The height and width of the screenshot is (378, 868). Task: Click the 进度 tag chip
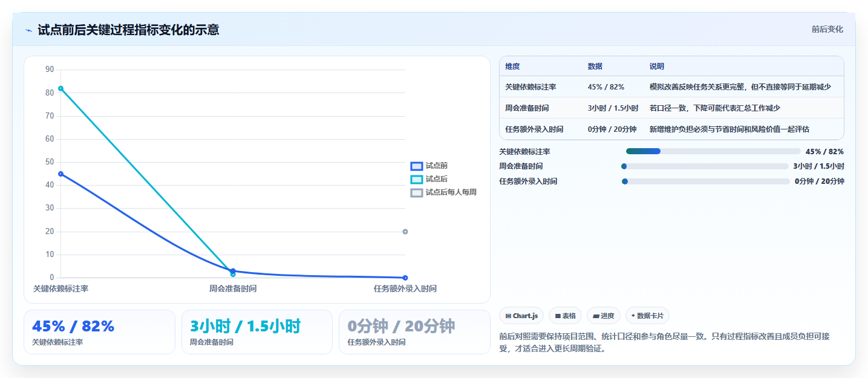pyautogui.click(x=604, y=316)
